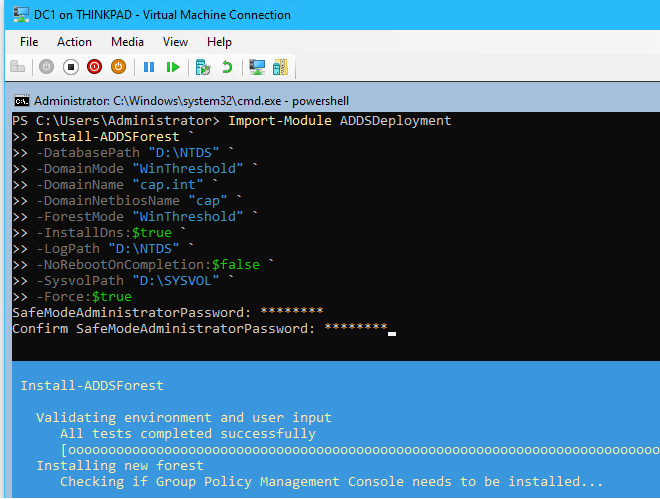Open the File menu

coord(29,42)
